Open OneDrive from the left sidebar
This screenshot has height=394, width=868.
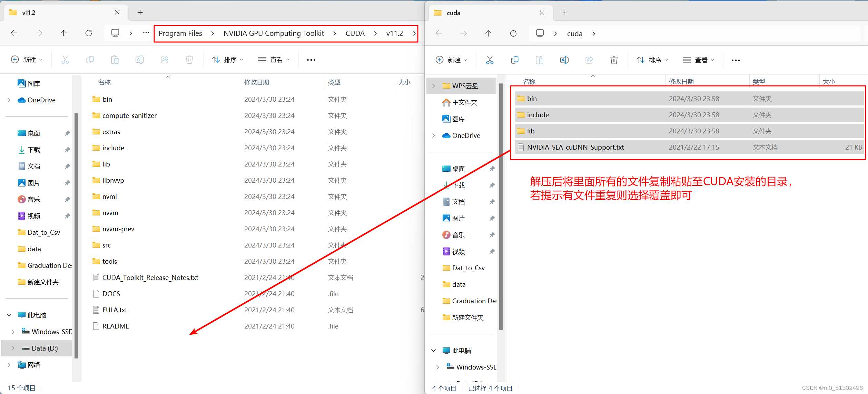tap(41, 100)
